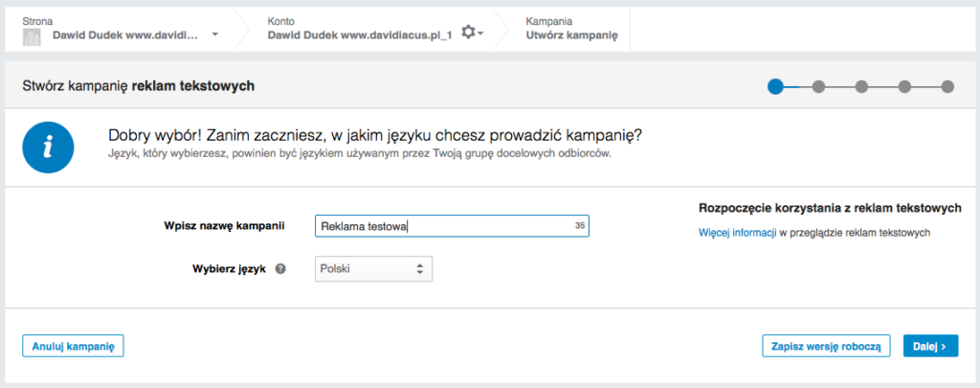Click the page thumbnail icon under Strona
The height and width of the screenshot is (388, 980).
(33, 36)
